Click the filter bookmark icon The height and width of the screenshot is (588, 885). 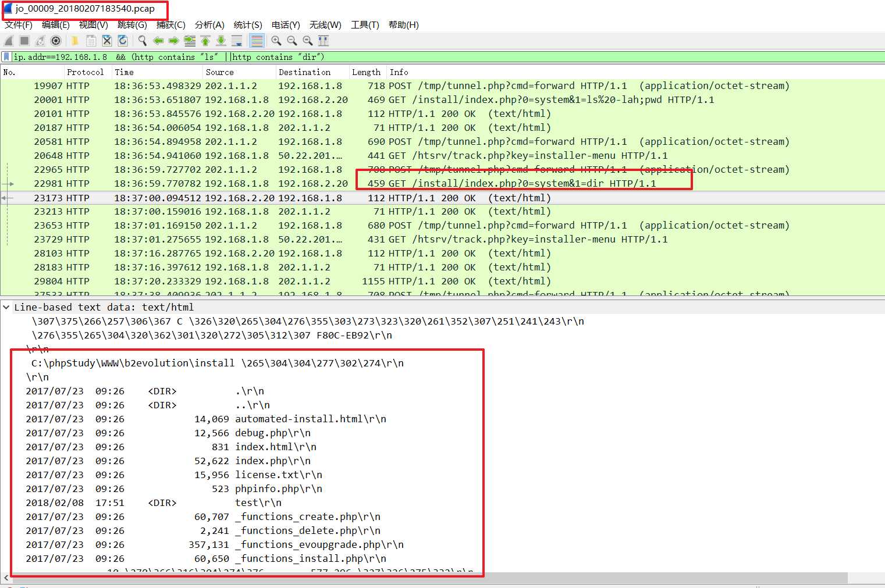(x=6, y=57)
